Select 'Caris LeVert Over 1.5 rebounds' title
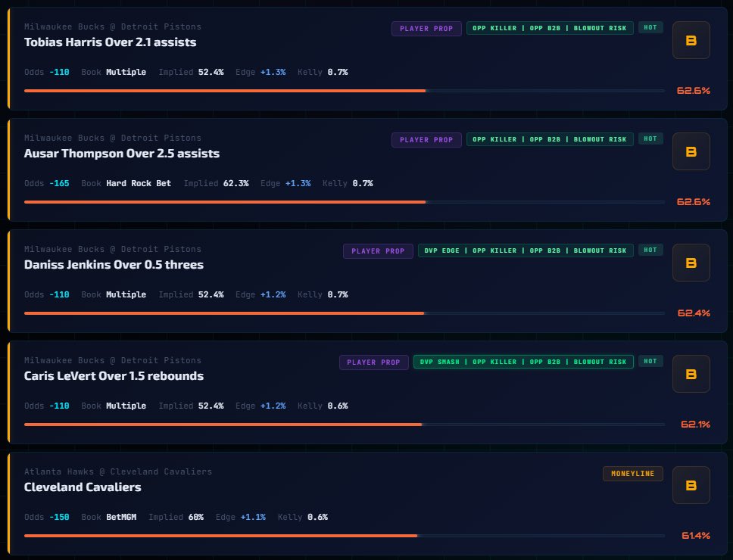Viewport: 733px width, 560px height. click(114, 376)
